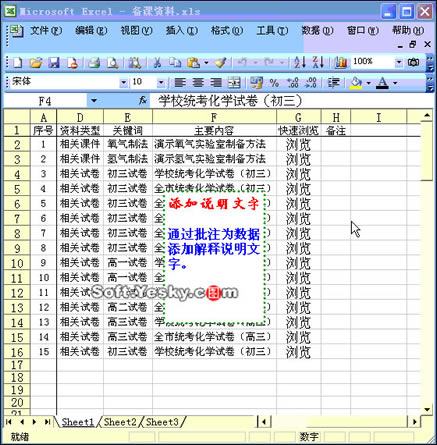Image resolution: width=437 pixels, height=445 pixels.
Task: Sort ascending with the A-Z icon
Action: (x=300, y=62)
